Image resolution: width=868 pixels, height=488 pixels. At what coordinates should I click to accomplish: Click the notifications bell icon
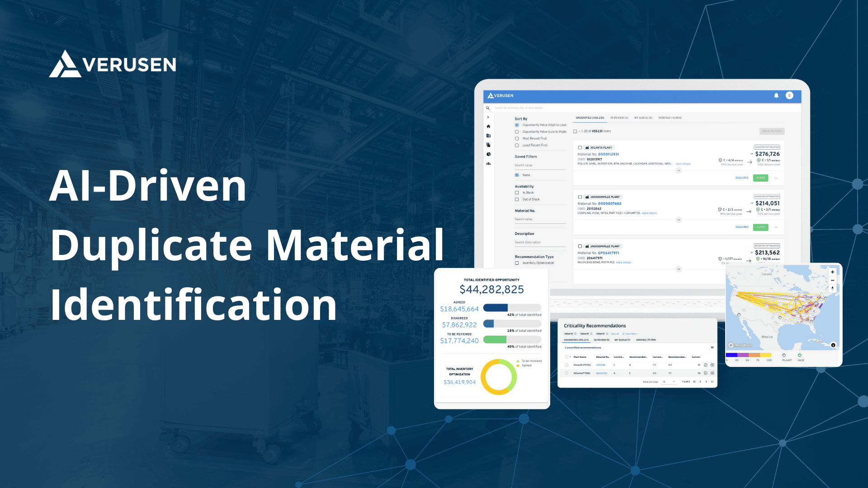click(x=776, y=95)
